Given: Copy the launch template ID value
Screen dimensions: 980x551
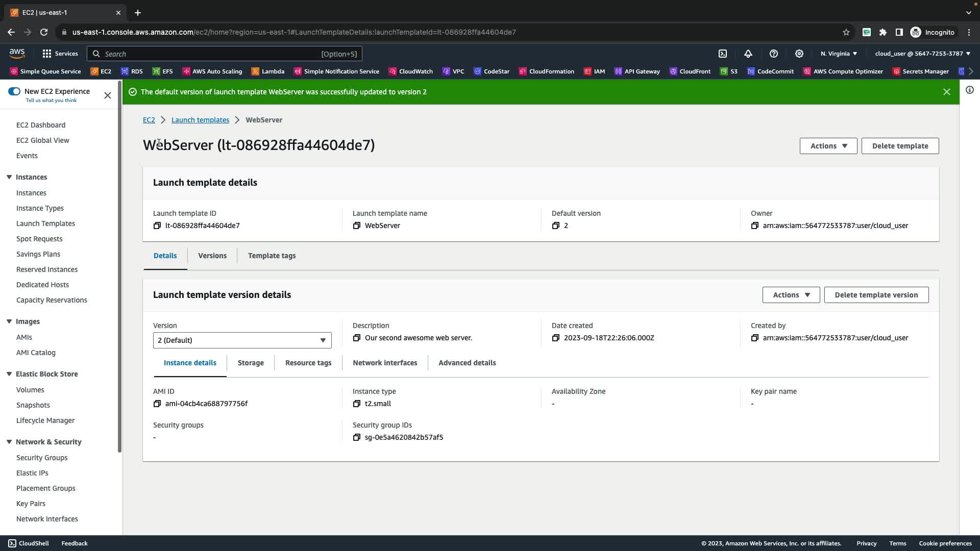Looking at the screenshot, I should 157,226.
